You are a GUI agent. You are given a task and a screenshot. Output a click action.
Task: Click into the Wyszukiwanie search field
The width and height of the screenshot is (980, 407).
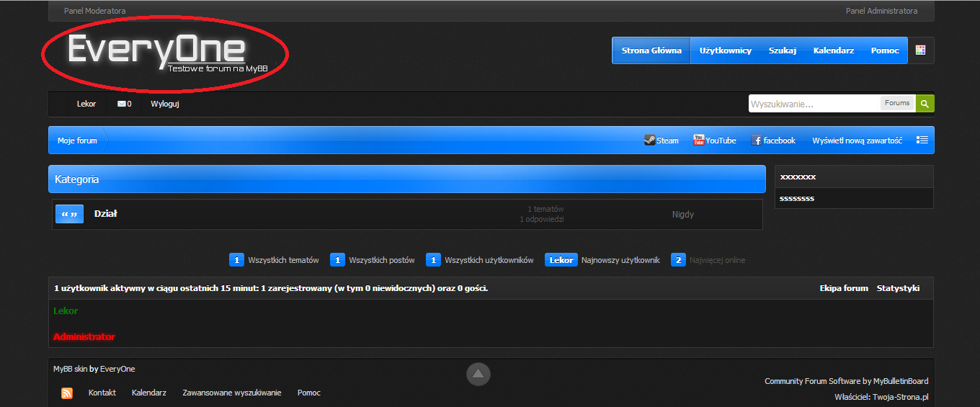click(x=814, y=104)
